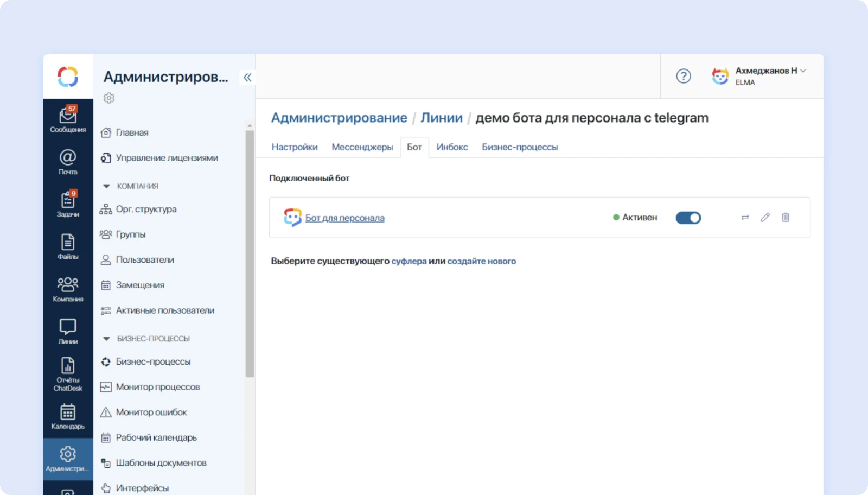
Task: Collapse the administration side panel
Action: pos(247,77)
